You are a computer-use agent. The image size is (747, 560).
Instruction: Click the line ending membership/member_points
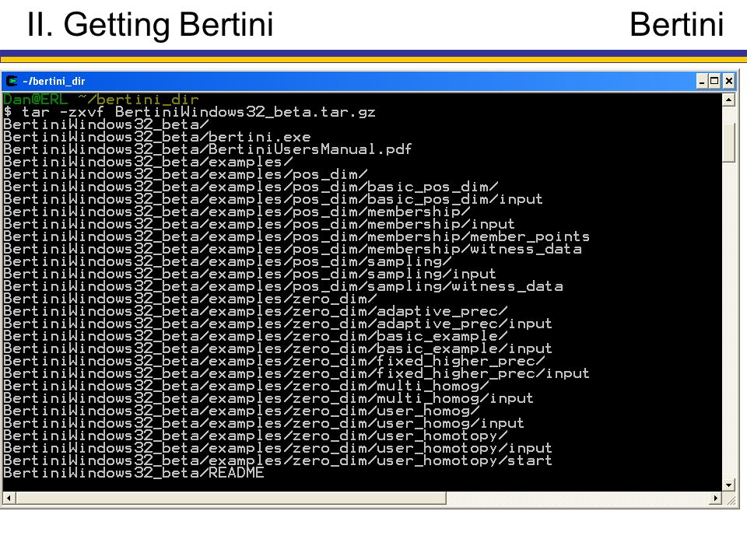tap(296, 236)
